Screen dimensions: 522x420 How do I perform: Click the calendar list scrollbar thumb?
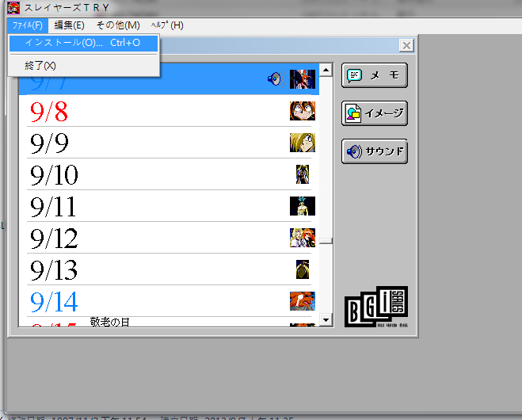click(326, 241)
